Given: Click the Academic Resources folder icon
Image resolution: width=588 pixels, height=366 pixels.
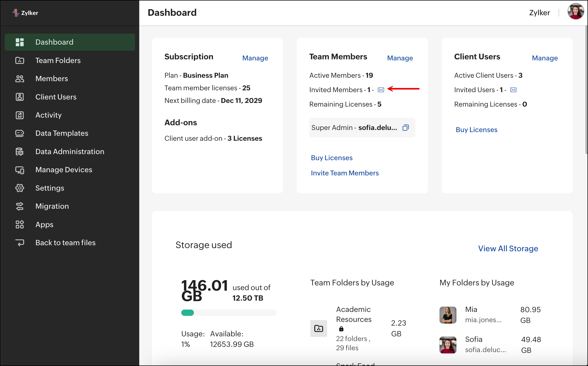Looking at the screenshot, I should 318,328.
